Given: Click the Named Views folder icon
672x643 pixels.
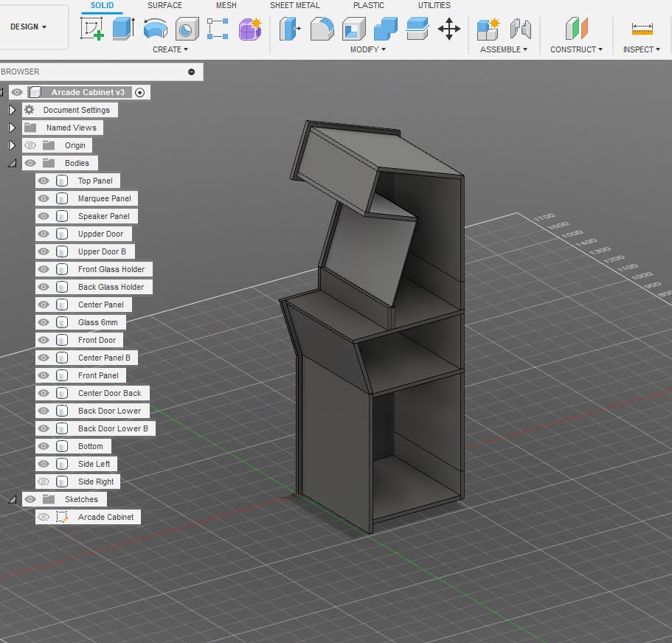Looking at the screenshot, I should pos(30,128).
